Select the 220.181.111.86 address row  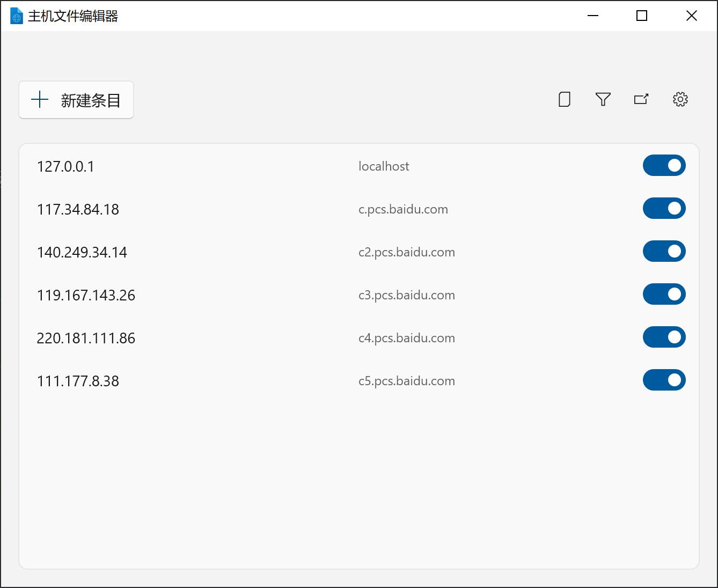(x=86, y=339)
